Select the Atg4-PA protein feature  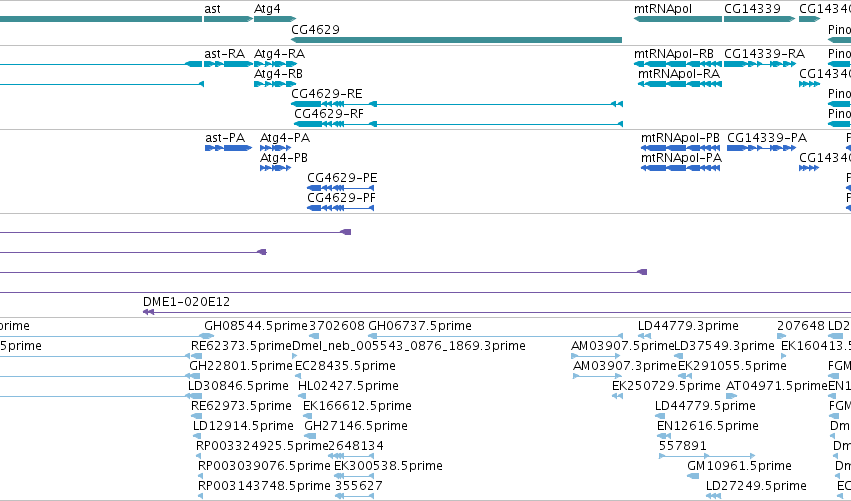[276, 148]
